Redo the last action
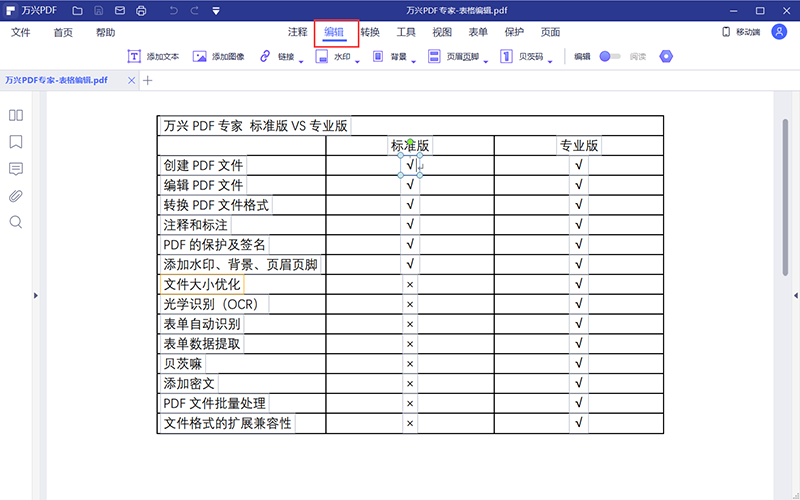The width and height of the screenshot is (800, 500). 194,11
